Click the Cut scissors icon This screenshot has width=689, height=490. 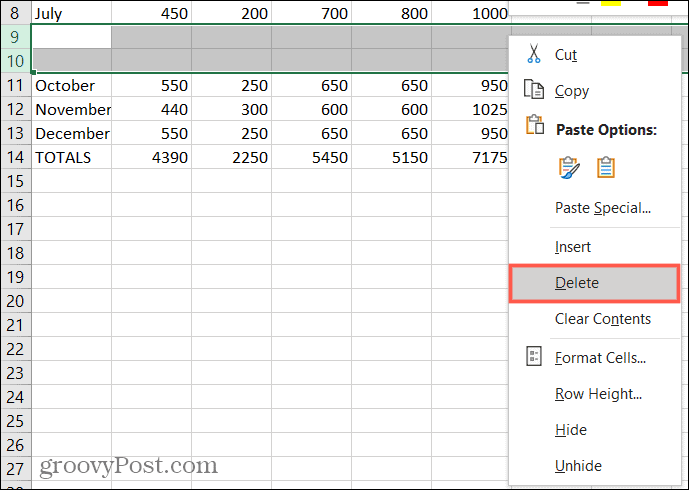coord(533,54)
